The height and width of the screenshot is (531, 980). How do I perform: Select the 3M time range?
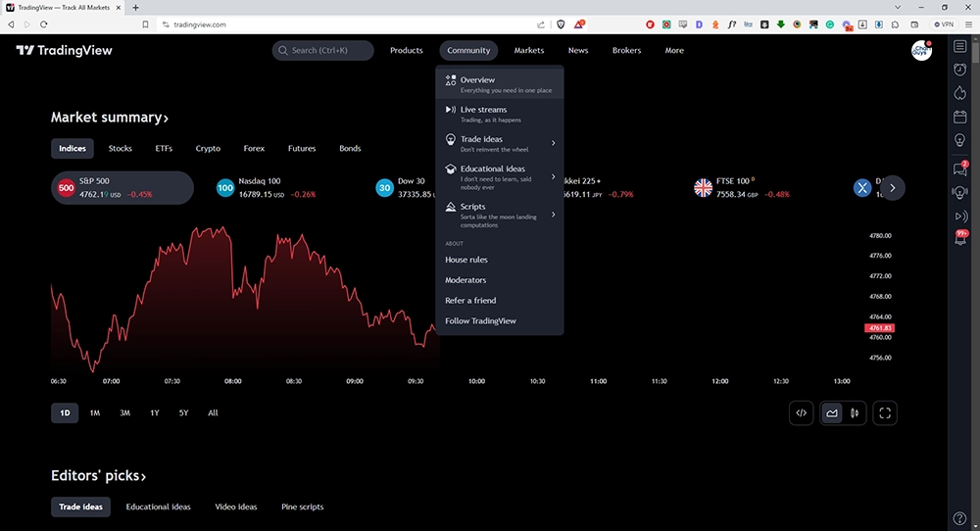click(125, 412)
